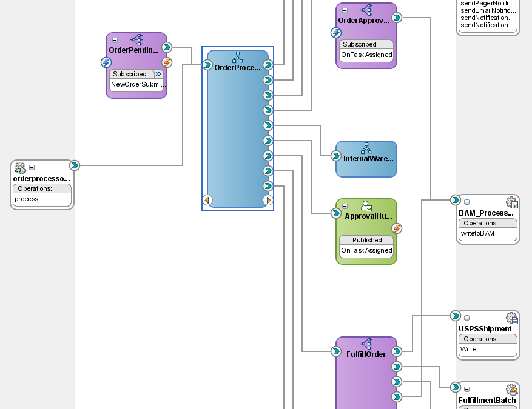Click BAM_Process reference inbound arrow port
This screenshot has width=532, height=409.
pos(456,200)
